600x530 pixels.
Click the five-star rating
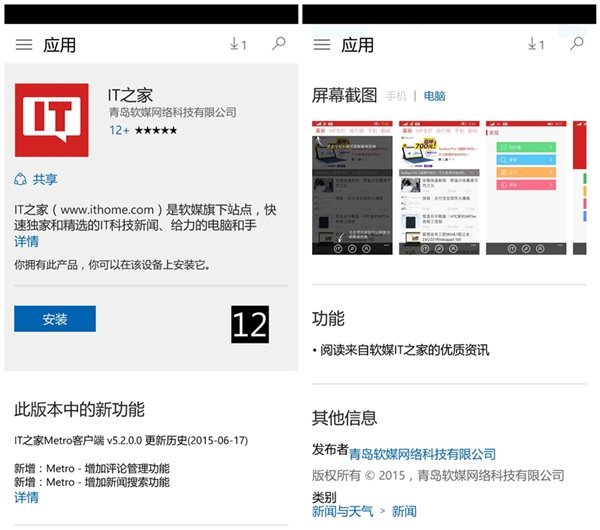156,130
